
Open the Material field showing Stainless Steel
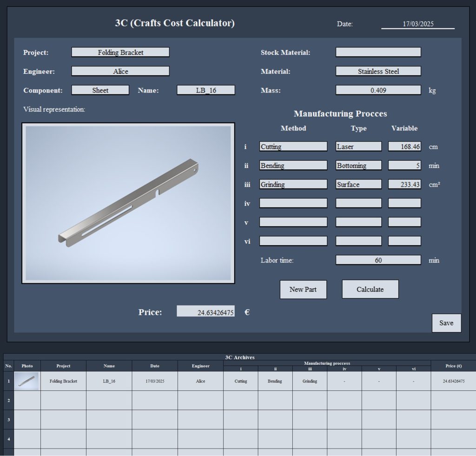[x=378, y=72]
